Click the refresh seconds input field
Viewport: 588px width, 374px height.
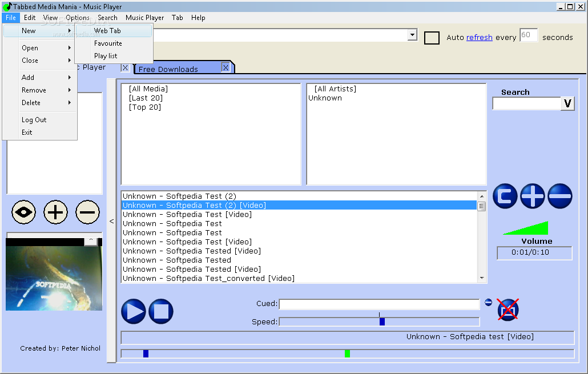click(x=529, y=35)
